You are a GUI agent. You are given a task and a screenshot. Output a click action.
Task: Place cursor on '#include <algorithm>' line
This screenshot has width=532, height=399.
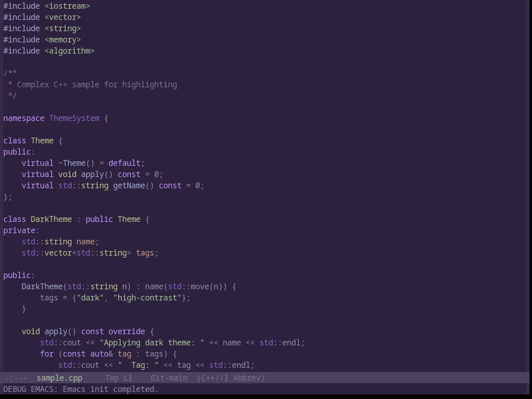point(49,51)
